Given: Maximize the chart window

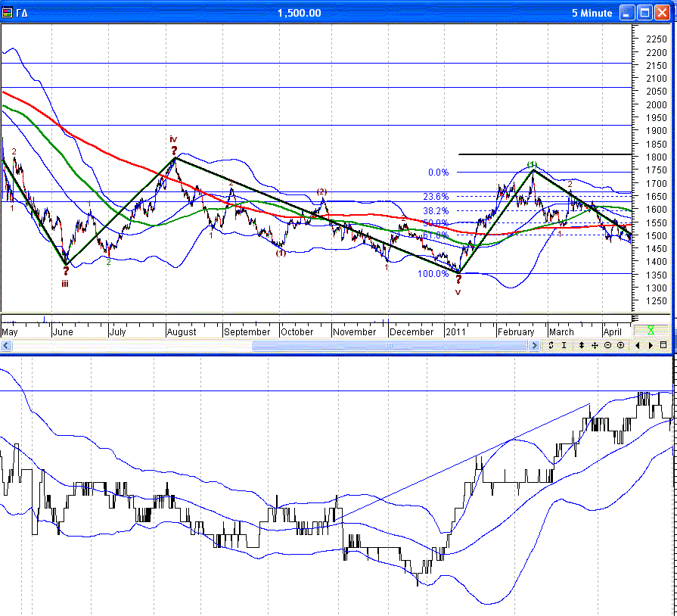Looking at the screenshot, I should (x=644, y=13).
